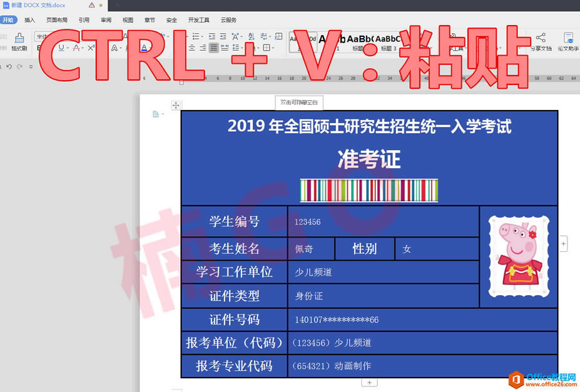
Task: Decrease paragraph indent
Action: [212, 36]
